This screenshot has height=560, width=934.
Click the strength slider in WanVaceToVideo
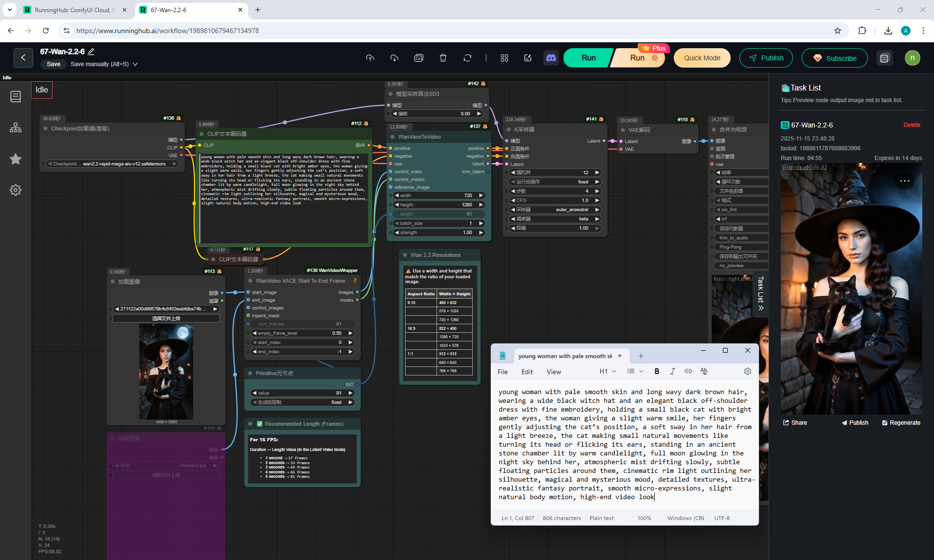pyautogui.click(x=439, y=233)
